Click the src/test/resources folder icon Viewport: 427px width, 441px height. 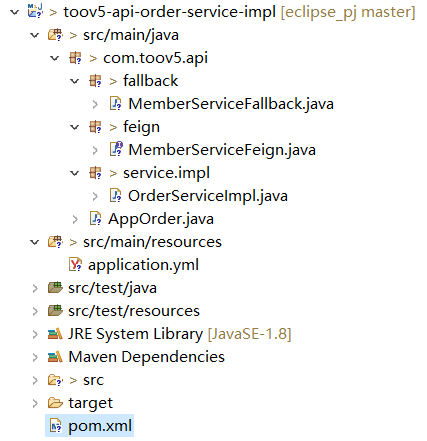click(x=55, y=310)
